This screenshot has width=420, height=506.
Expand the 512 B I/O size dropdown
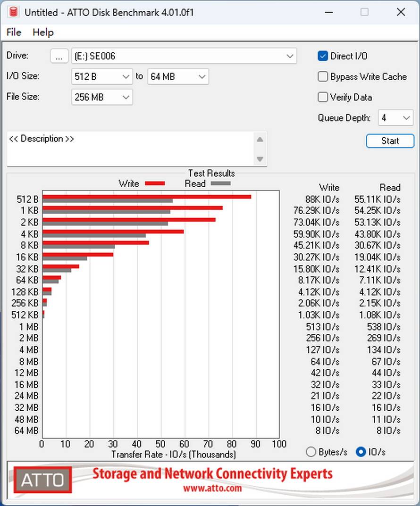102,77
